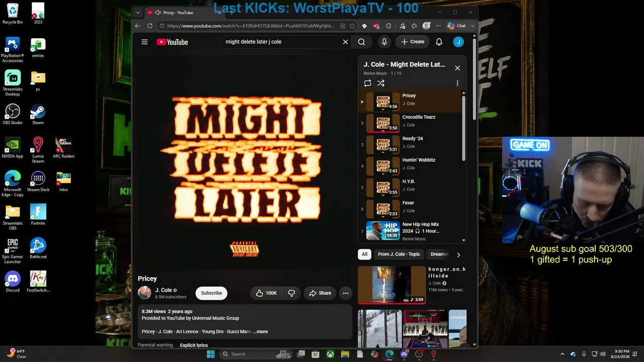Open the Create menu on YouTube
The width and height of the screenshot is (644, 362).
tap(413, 42)
